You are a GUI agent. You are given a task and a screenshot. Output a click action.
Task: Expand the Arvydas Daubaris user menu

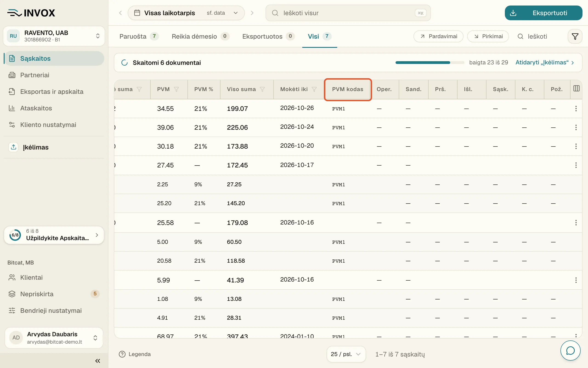click(54, 338)
